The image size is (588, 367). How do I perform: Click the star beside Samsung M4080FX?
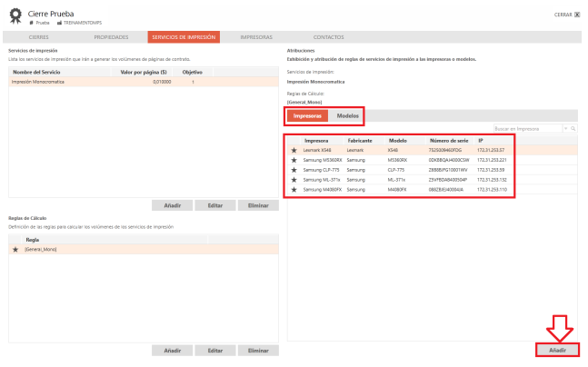point(294,189)
